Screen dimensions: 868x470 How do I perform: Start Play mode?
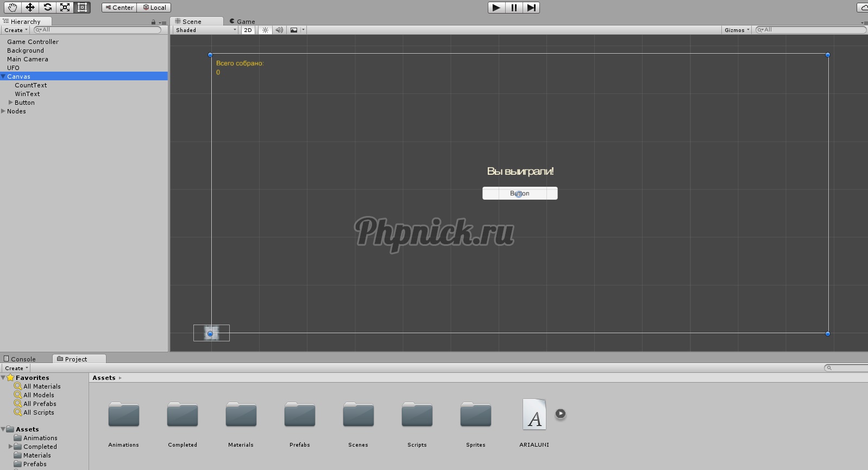click(x=496, y=8)
